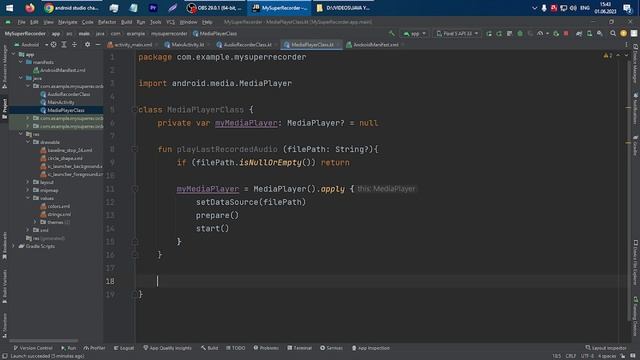Click the Attach Debugger to Android Process icon
640x360 pixels.
(x=556, y=33)
